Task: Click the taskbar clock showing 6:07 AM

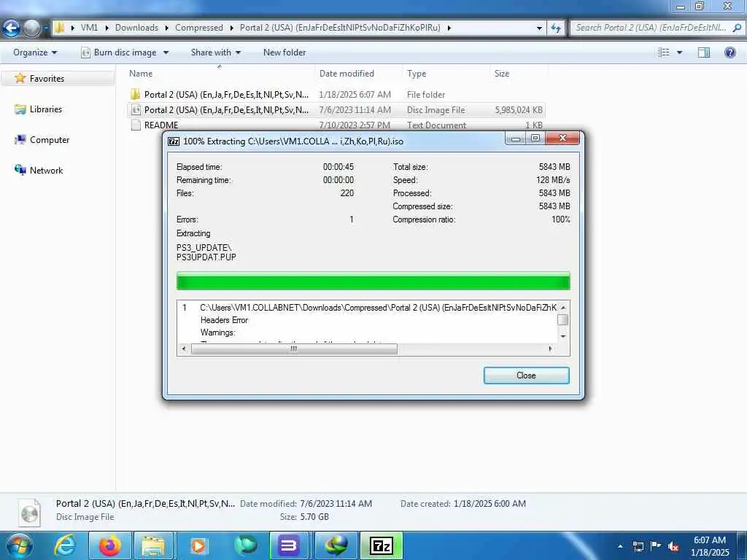Action: pos(710,546)
